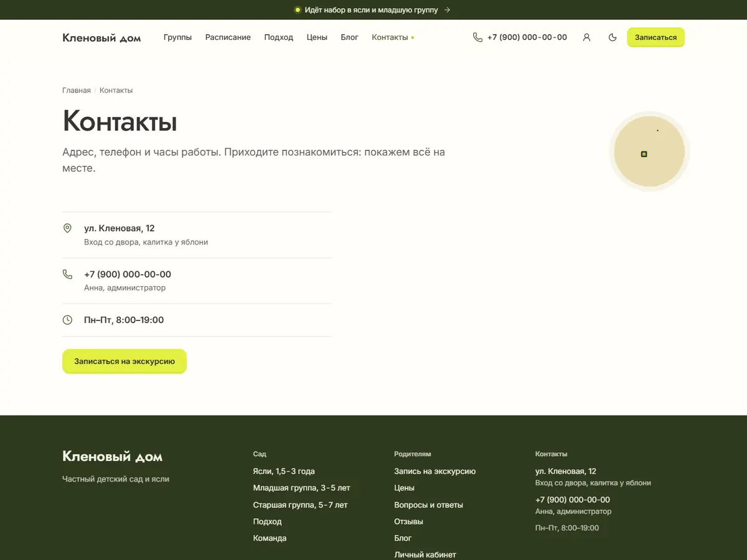Click footer hours Пн–Пт, 8:00–19:00

point(567,528)
